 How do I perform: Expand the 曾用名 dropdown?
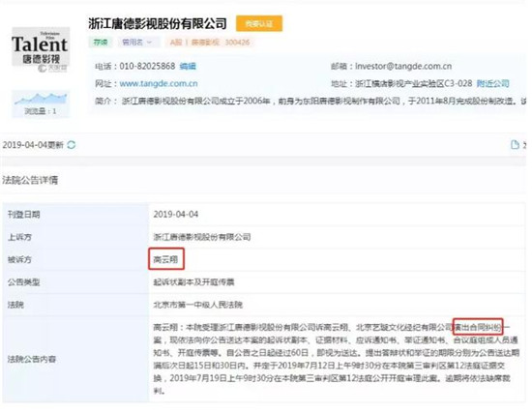[x=136, y=43]
